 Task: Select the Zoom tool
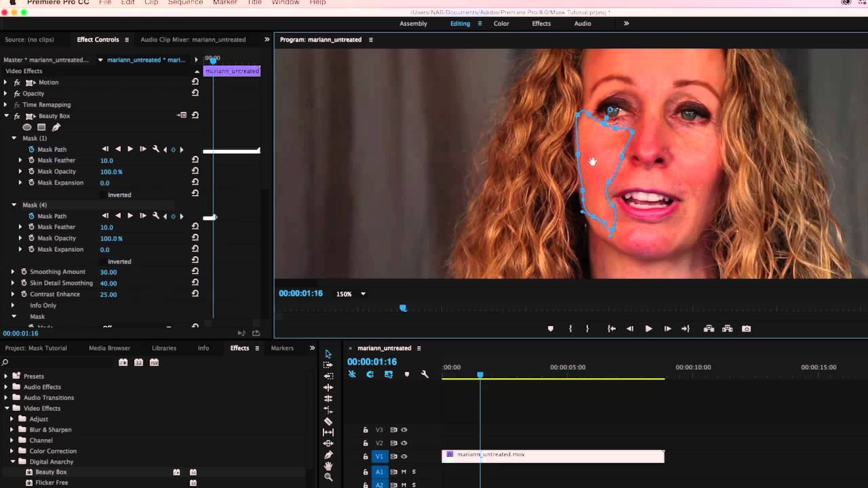(x=328, y=477)
